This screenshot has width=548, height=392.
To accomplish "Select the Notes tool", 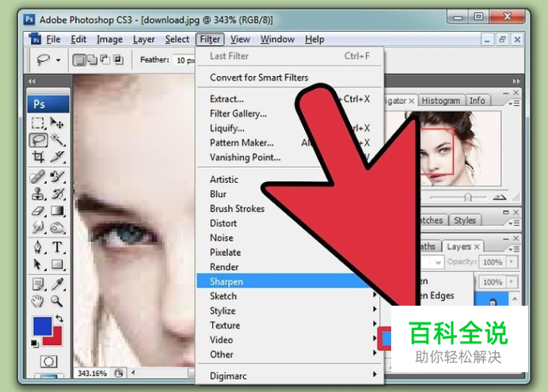I will (38, 284).
